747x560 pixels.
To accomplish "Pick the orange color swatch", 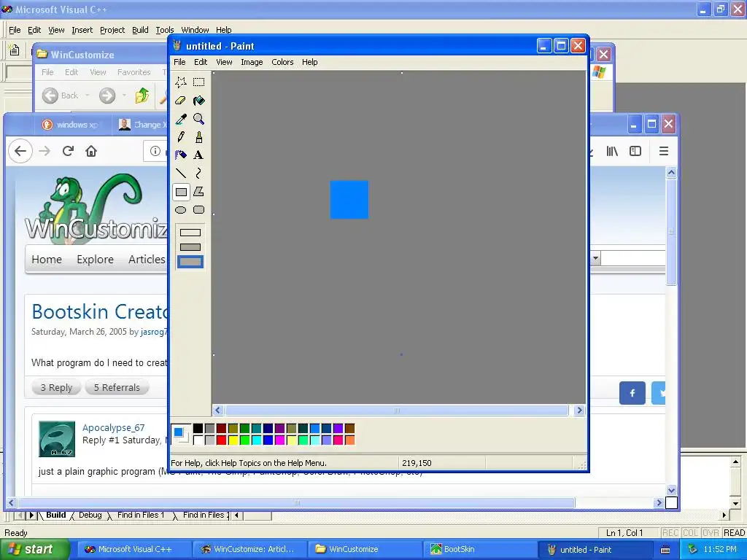I will [x=349, y=440].
